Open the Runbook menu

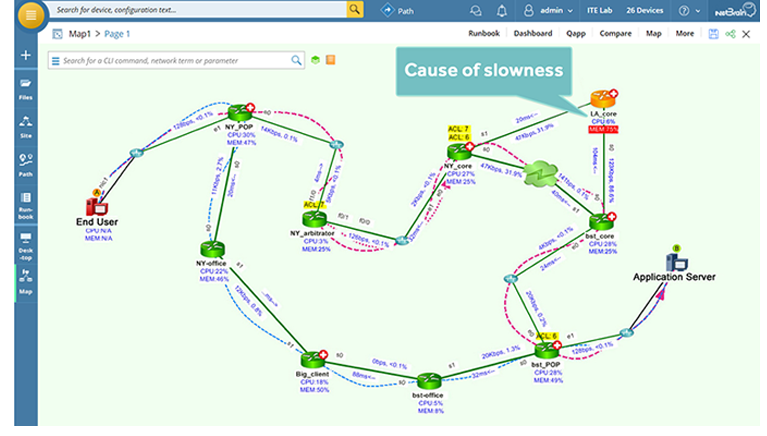pyautogui.click(x=484, y=33)
